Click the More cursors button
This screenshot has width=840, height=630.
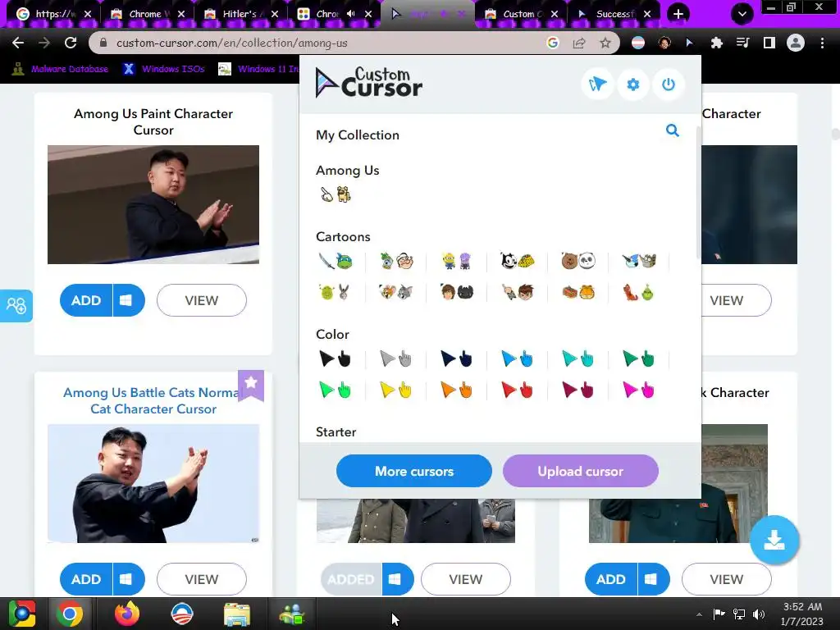(x=414, y=472)
